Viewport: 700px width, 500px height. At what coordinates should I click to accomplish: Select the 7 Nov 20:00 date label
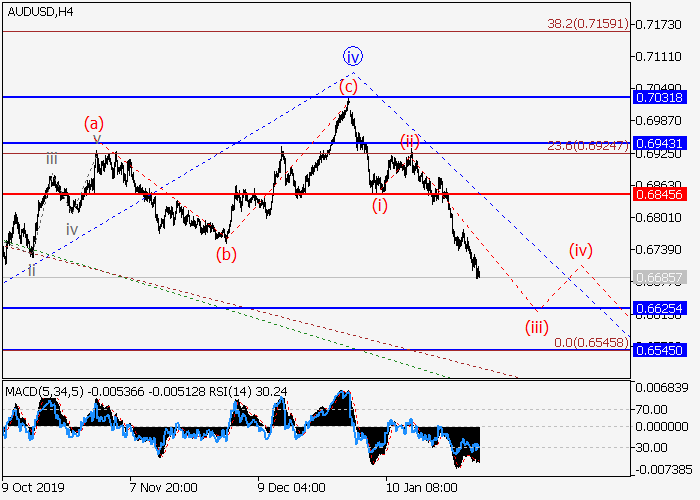coord(161,487)
